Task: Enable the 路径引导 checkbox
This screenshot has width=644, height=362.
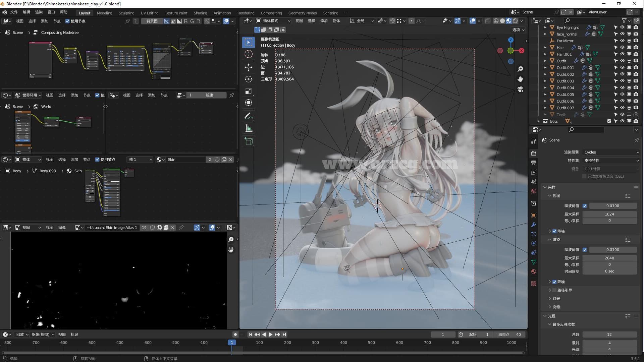Action: [554, 290]
